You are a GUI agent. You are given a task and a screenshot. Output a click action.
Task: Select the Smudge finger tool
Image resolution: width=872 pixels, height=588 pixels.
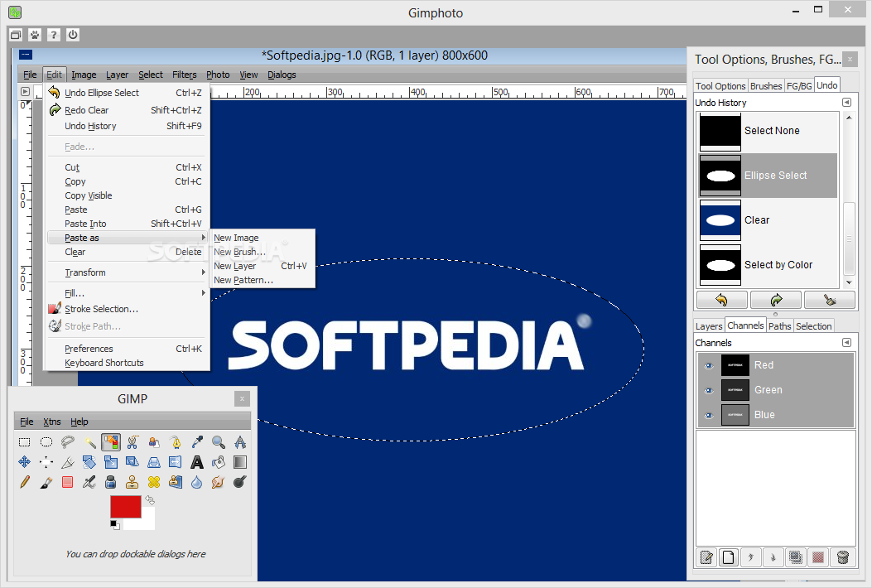point(219,482)
